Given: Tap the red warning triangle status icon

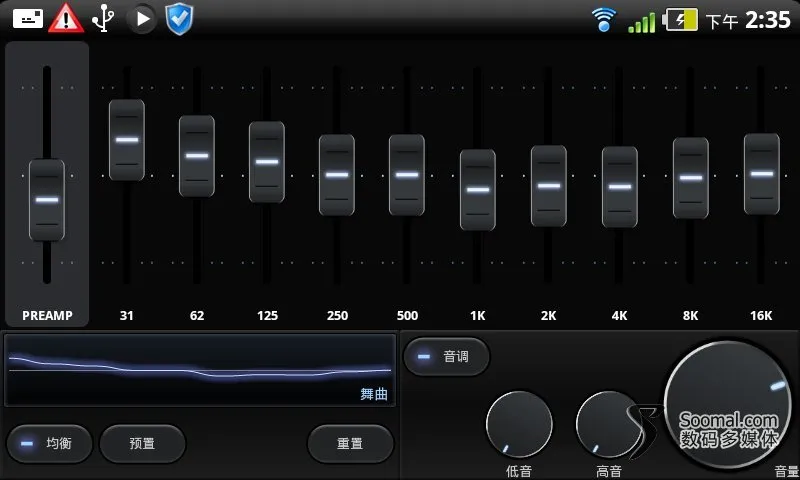Looking at the screenshot, I should point(66,18).
